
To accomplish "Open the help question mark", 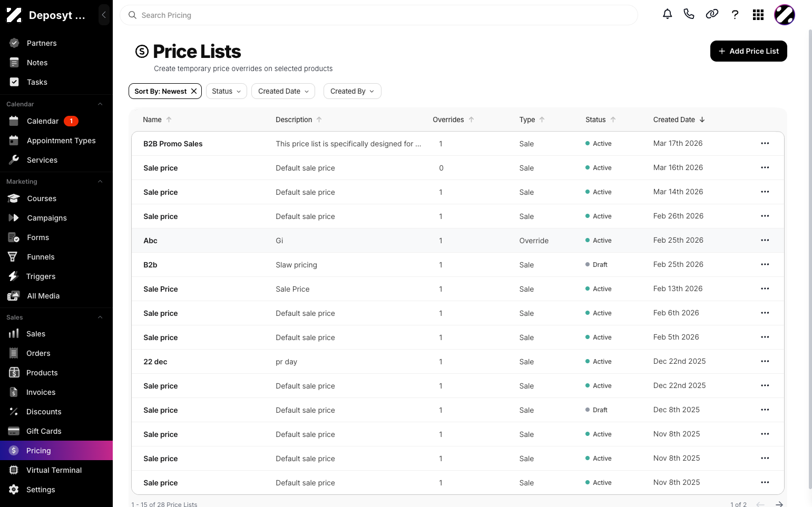I will click(x=735, y=15).
